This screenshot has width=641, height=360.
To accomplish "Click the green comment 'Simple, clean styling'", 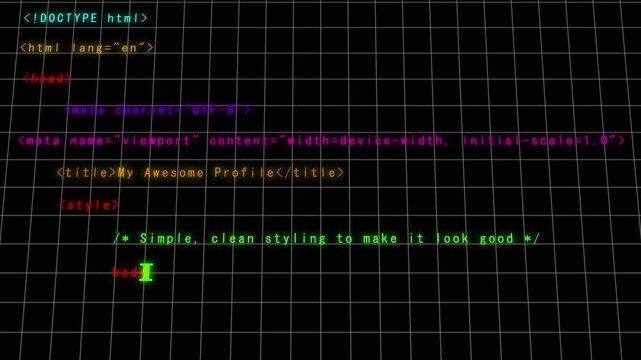I will pos(326,239).
